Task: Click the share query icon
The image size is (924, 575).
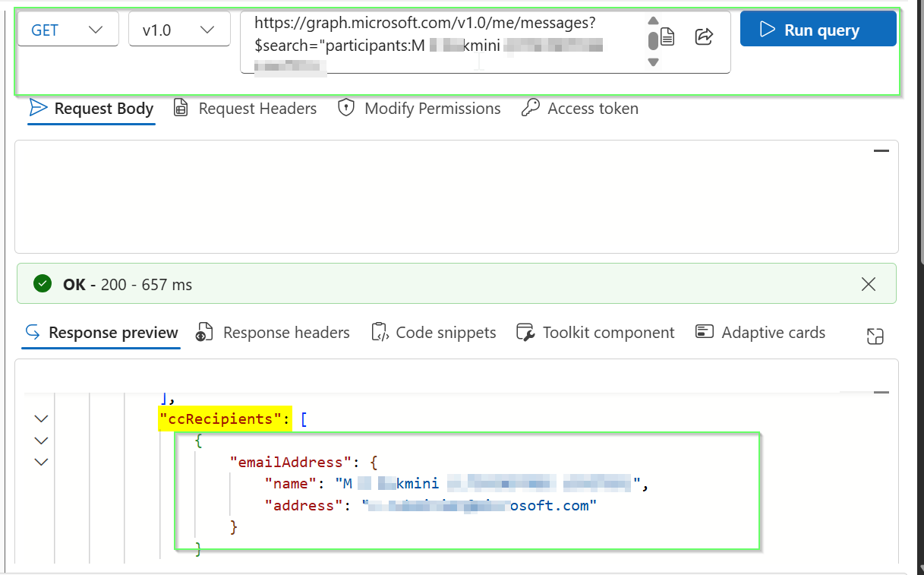Action: (704, 36)
